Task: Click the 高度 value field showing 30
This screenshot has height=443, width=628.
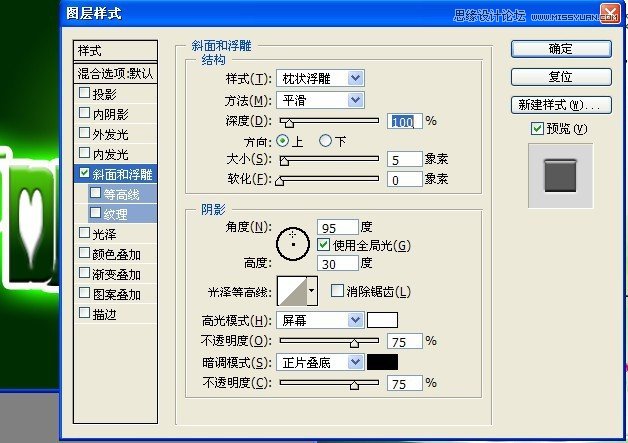Action: point(338,264)
